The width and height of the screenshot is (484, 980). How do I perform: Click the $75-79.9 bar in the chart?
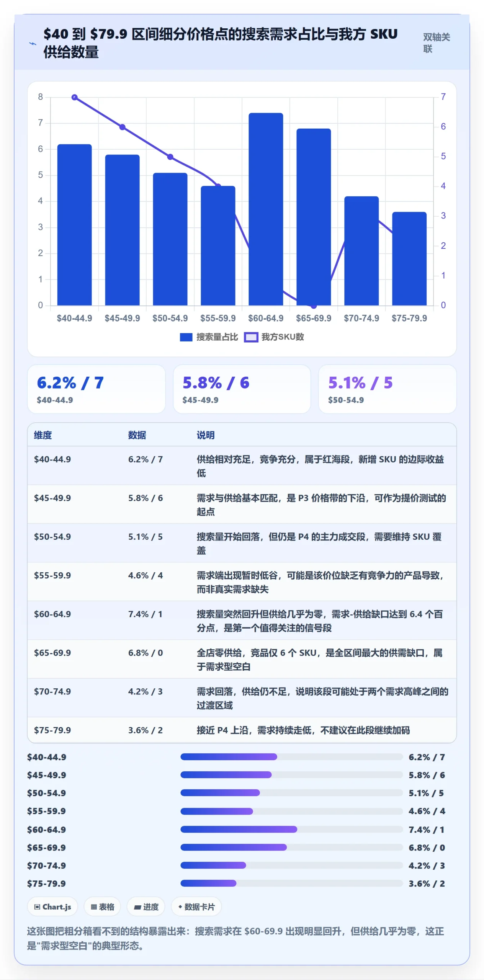coord(409,259)
